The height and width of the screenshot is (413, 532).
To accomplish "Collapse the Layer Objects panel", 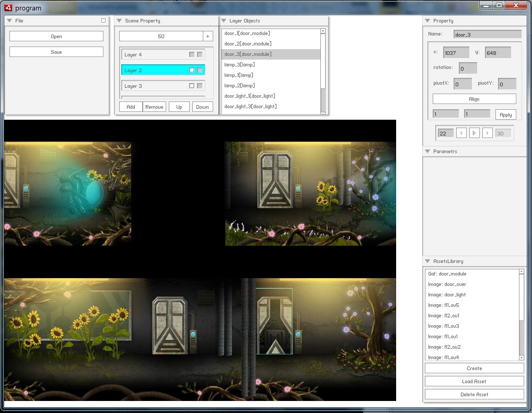I will click(x=224, y=21).
